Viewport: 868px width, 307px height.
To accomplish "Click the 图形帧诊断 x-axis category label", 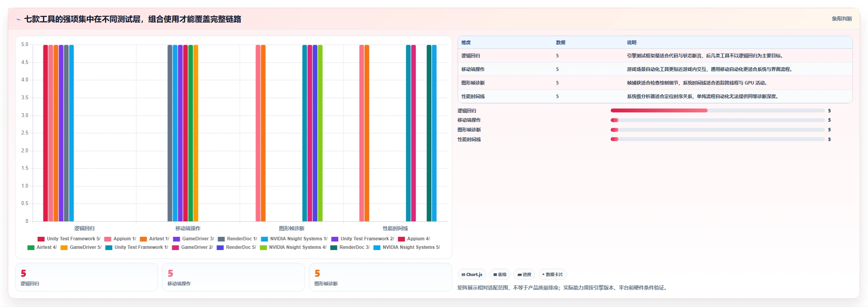I will click(x=292, y=228).
